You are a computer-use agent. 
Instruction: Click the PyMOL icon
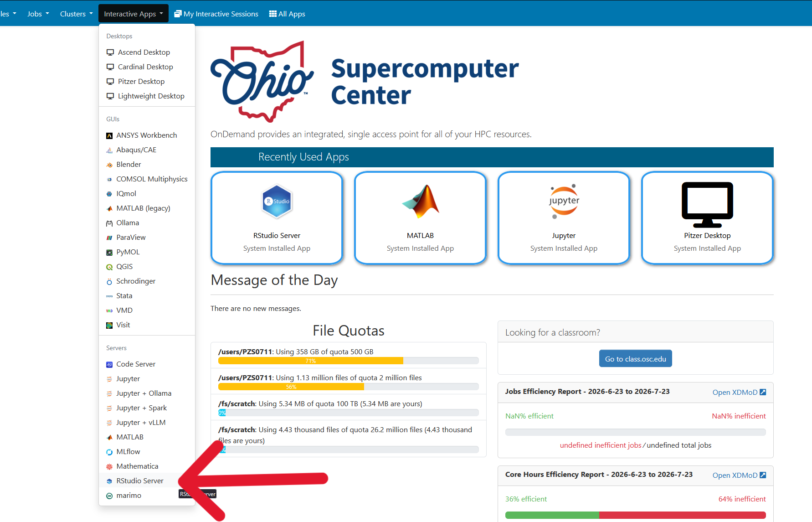[109, 252]
